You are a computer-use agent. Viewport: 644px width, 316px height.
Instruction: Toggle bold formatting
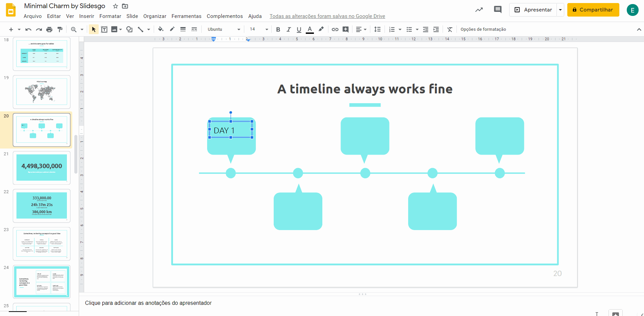tap(278, 29)
